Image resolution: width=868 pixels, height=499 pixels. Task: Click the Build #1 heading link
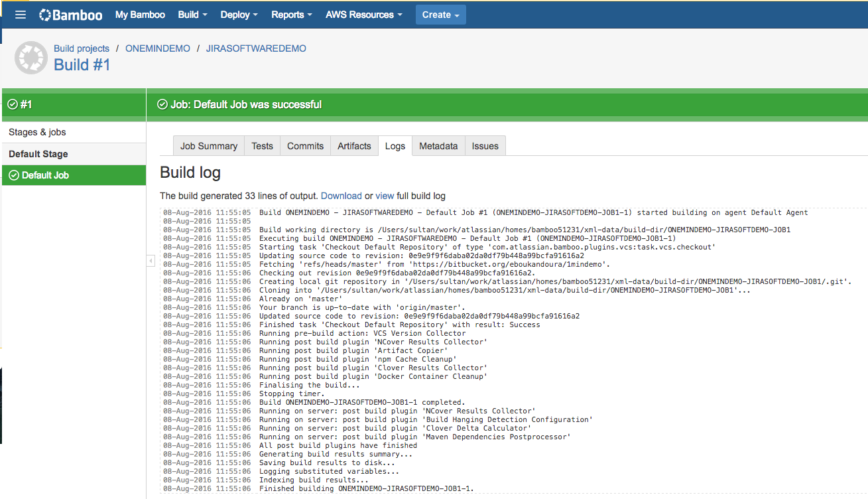82,64
